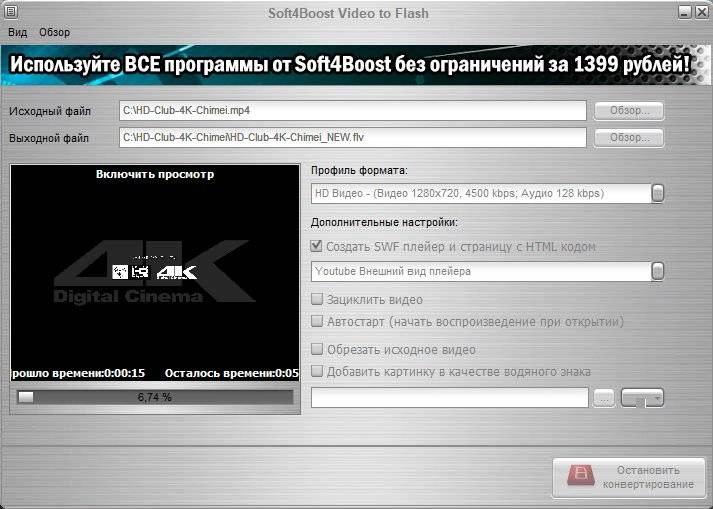Image resolution: width=713 pixels, height=509 pixels.
Task: Enable Добавить картинку в качестве водяного знака
Action: click(x=316, y=371)
